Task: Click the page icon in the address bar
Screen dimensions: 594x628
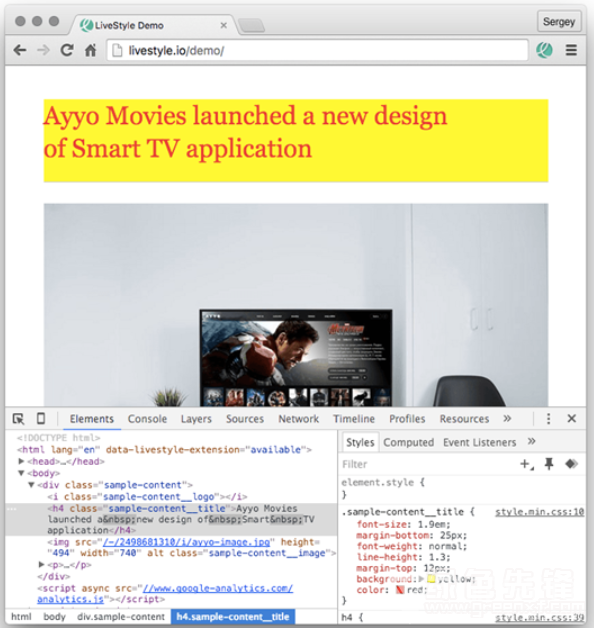Action: click(117, 50)
